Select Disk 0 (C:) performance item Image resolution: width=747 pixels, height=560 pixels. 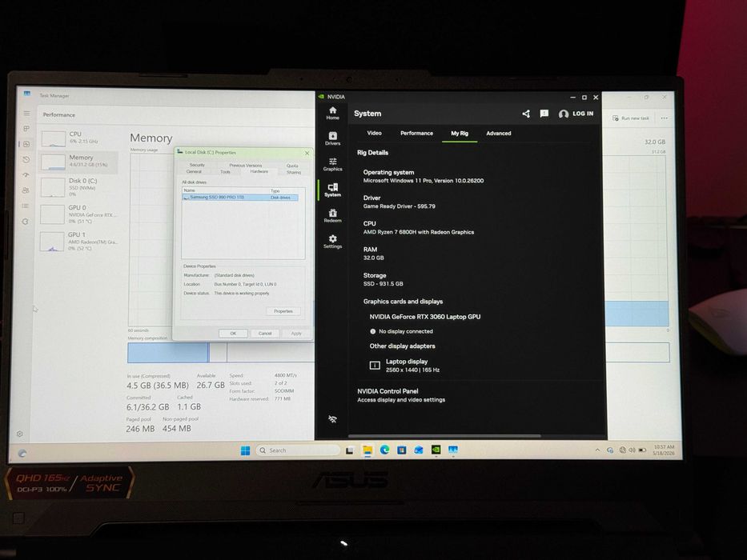pyautogui.click(x=78, y=187)
